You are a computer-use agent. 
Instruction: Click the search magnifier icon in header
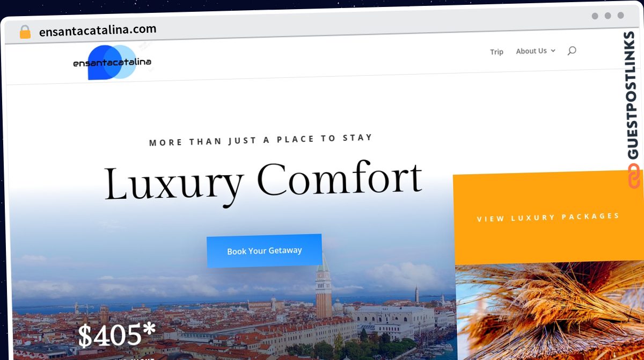[x=572, y=51]
